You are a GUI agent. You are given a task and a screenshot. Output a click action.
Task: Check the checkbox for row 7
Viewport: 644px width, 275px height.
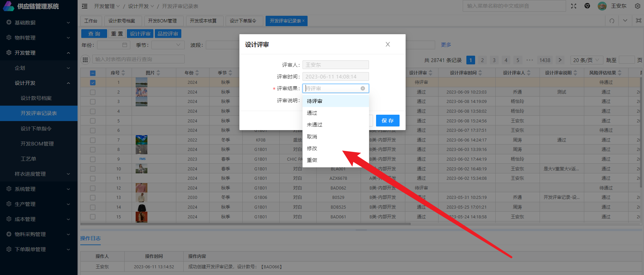coord(93,140)
